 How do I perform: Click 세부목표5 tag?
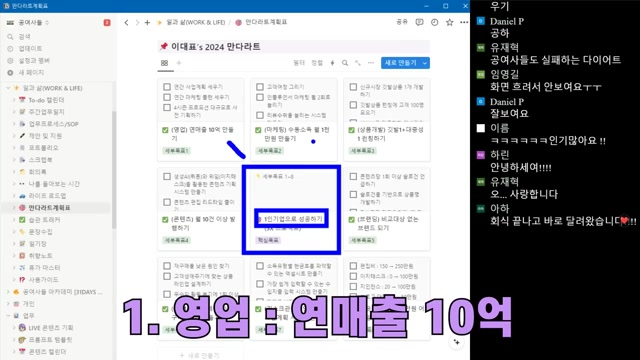point(363,240)
